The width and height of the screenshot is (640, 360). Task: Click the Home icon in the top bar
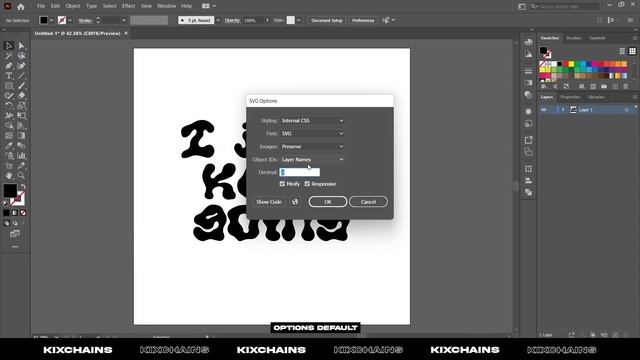(21, 6)
